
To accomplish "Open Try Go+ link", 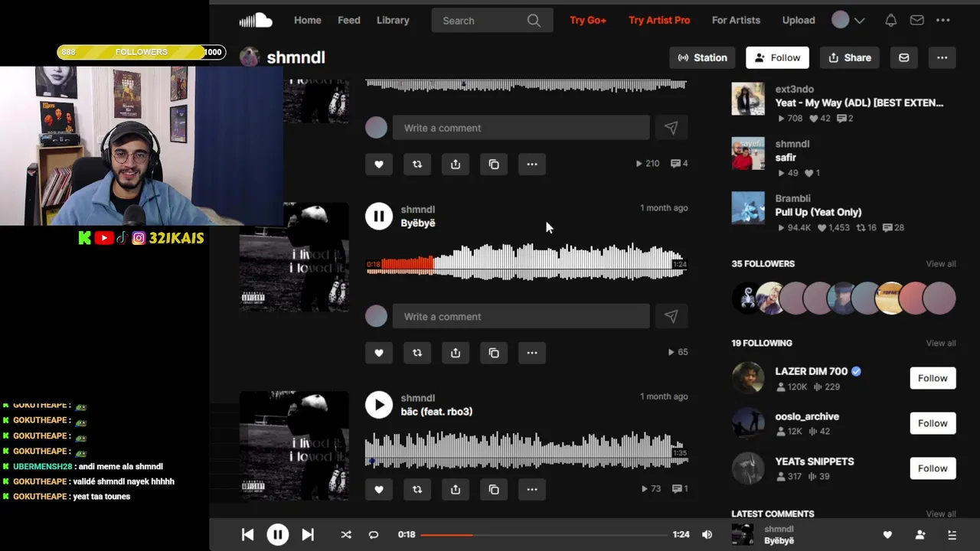I will [588, 21].
